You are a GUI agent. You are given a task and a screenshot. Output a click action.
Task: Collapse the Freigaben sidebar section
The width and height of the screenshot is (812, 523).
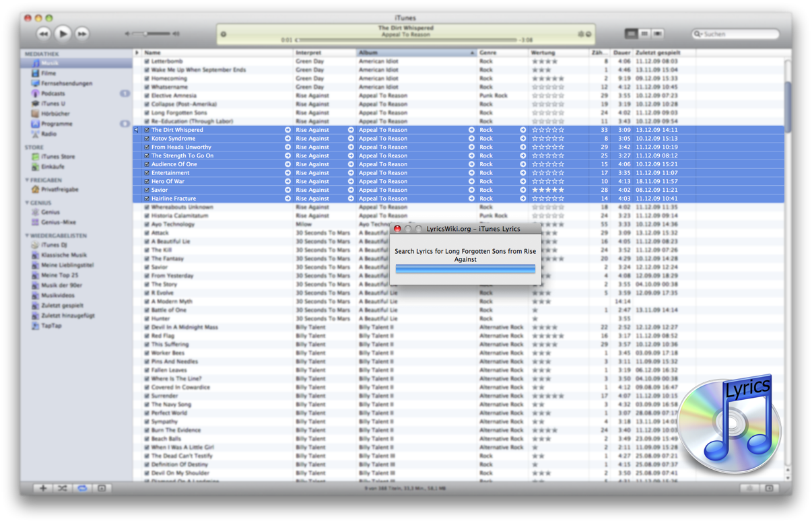click(28, 180)
